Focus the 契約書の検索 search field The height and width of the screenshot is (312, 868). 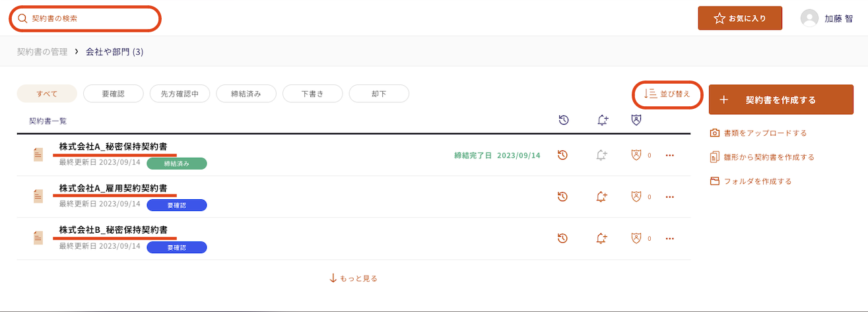coord(85,18)
